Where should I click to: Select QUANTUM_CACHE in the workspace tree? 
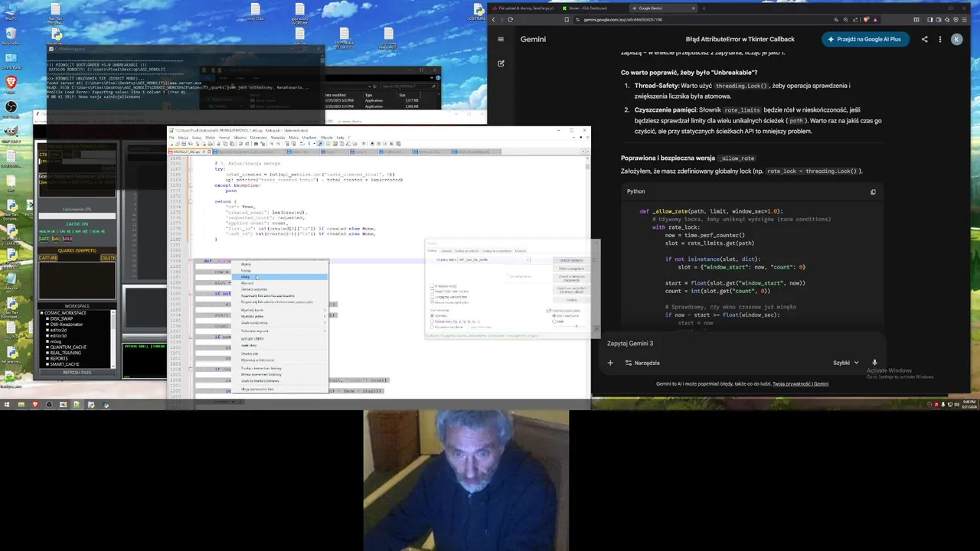pos(68,347)
